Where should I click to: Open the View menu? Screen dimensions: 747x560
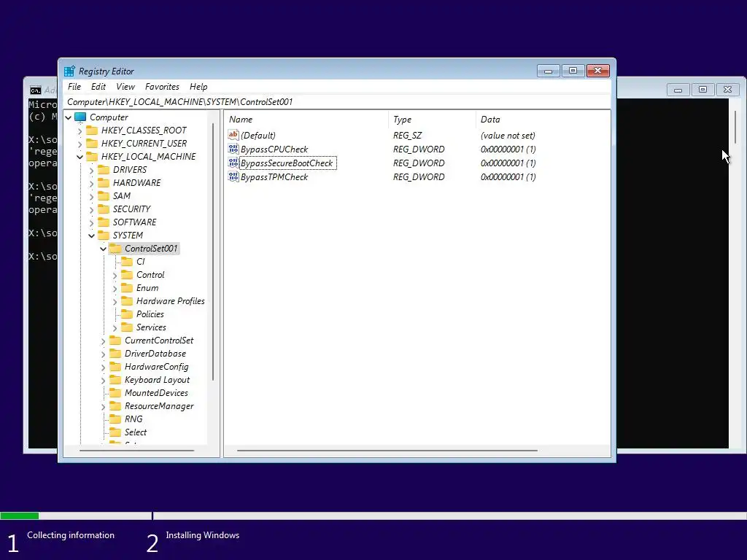pos(125,87)
